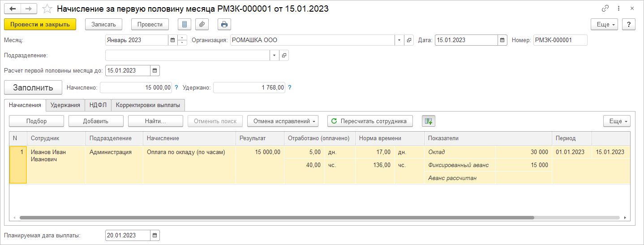Copy link to document icon
This screenshot has height=245, width=644.
605,9
